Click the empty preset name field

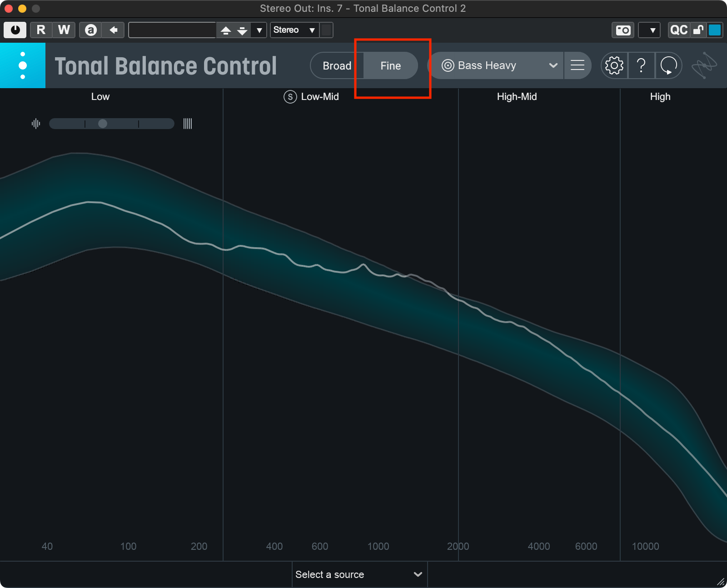(172, 30)
